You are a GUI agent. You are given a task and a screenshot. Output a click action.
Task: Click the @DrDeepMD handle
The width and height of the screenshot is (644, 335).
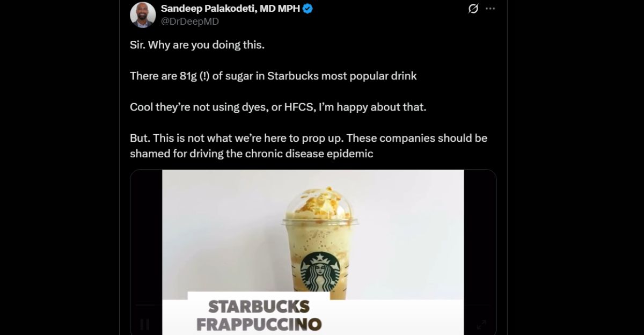click(x=190, y=21)
